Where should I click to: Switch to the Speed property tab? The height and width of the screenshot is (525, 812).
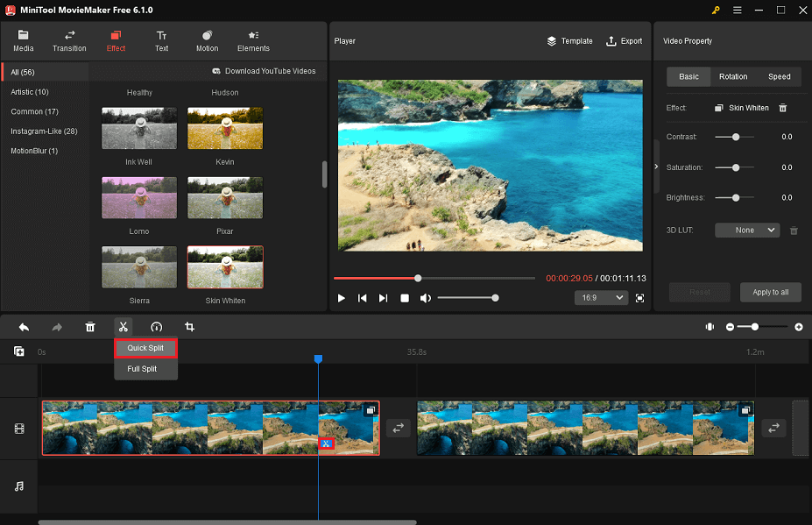779,77
